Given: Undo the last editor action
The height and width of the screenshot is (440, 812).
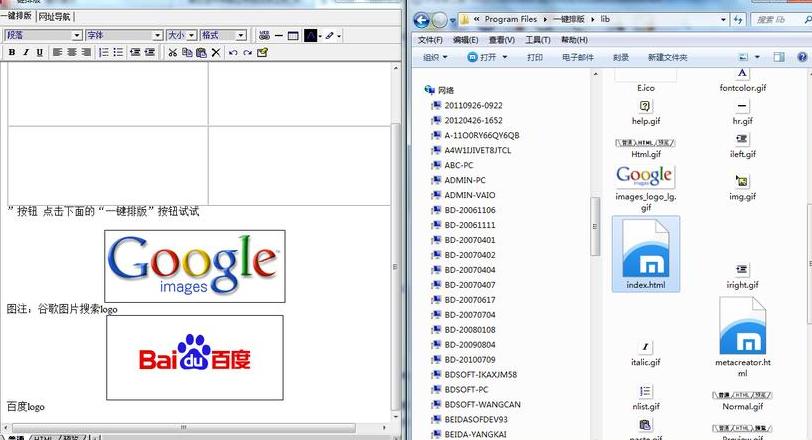Looking at the screenshot, I should tap(233, 52).
